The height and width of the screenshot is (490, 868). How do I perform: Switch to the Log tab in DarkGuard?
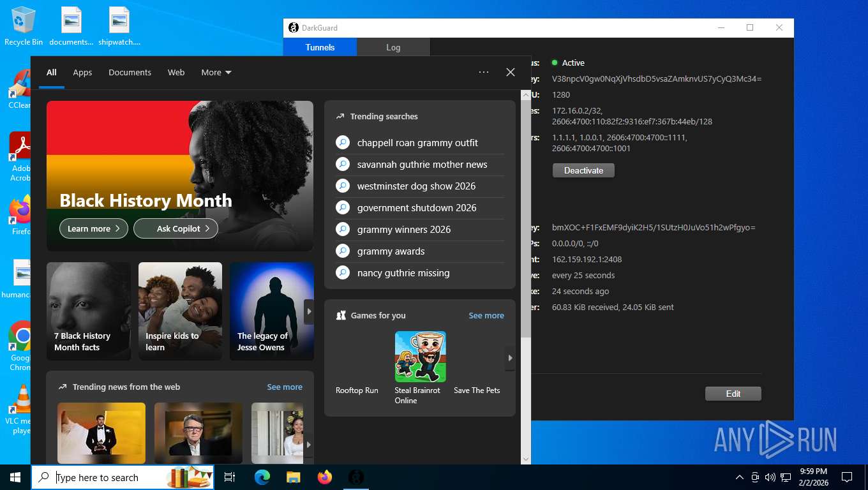[x=393, y=47]
